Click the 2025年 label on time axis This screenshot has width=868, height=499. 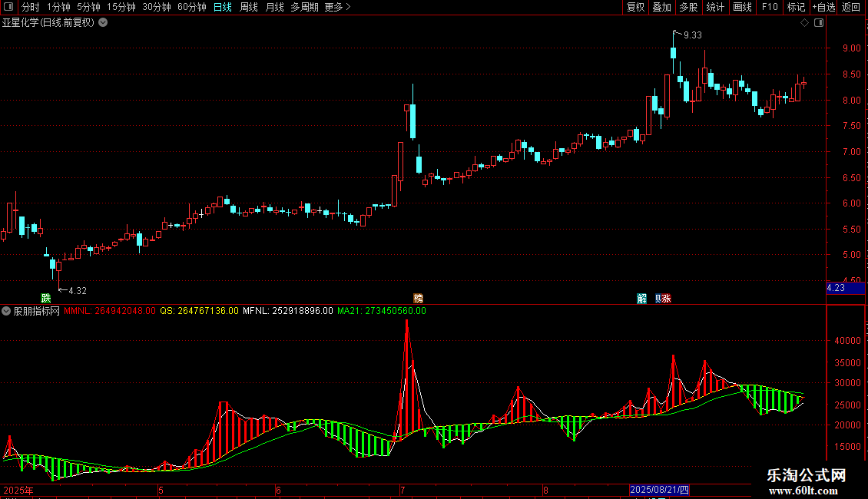(x=18, y=490)
